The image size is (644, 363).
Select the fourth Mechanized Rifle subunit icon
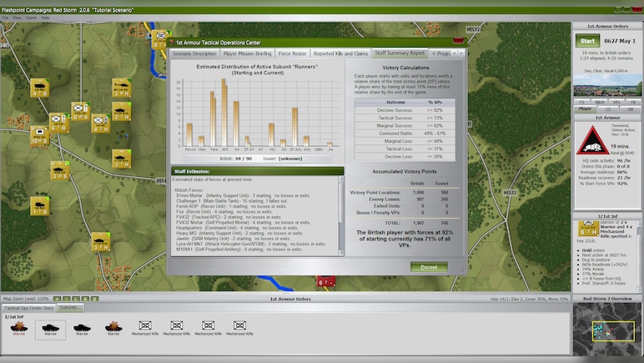(x=240, y=328)
